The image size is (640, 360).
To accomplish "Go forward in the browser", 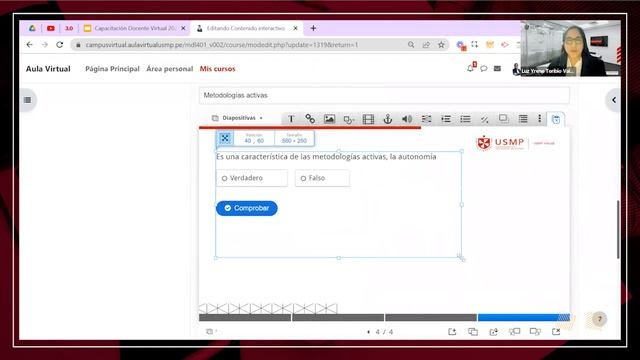I will 44,44.
